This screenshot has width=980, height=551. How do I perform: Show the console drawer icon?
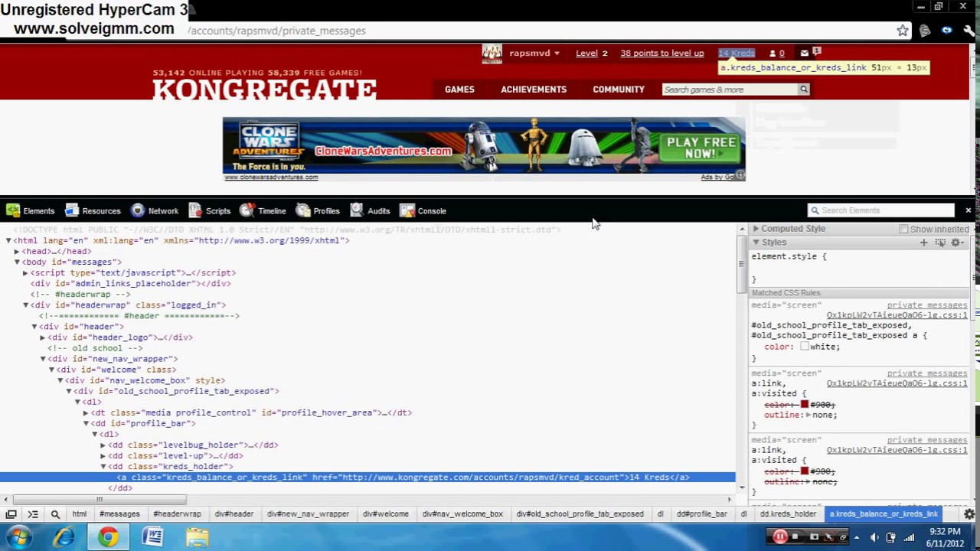tap(33, 514)
